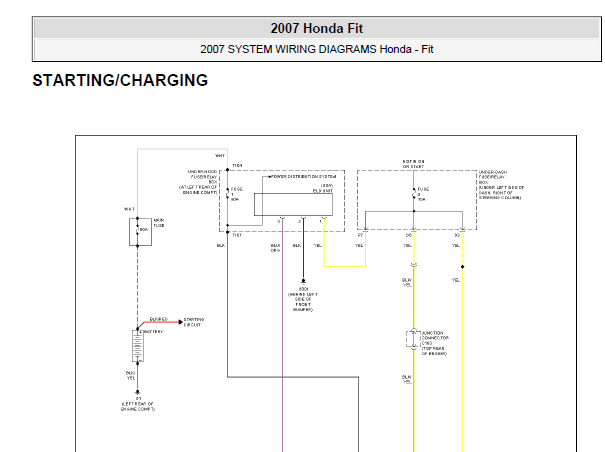Click the UNDER-HOOD FUSE/RELAY BOX label
Screen dimensions: 605x452
pyautogui.click(x=199, y=182)
